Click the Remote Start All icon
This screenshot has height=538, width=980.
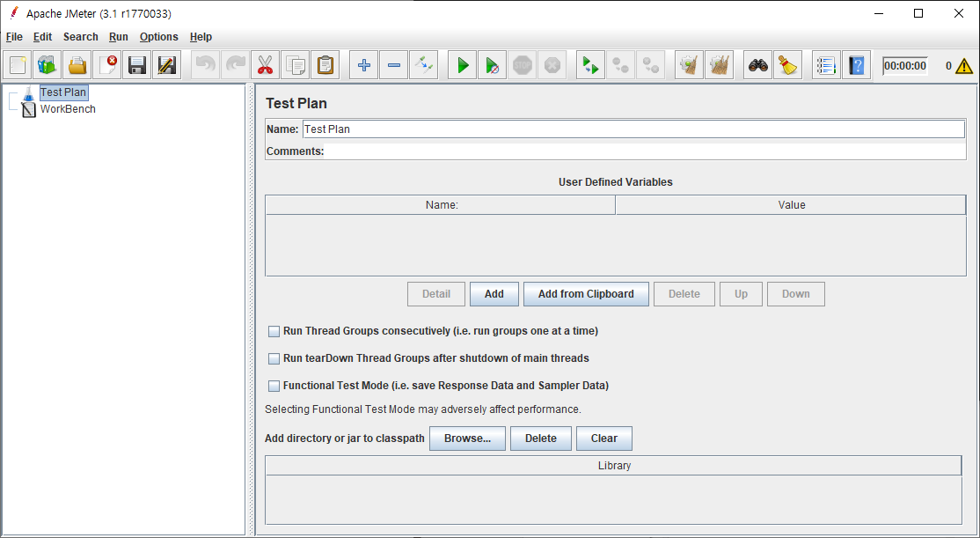[x=590, y=65]
